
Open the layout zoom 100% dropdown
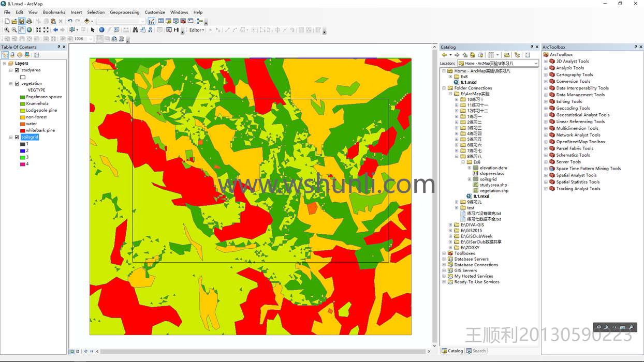(91, 39)
